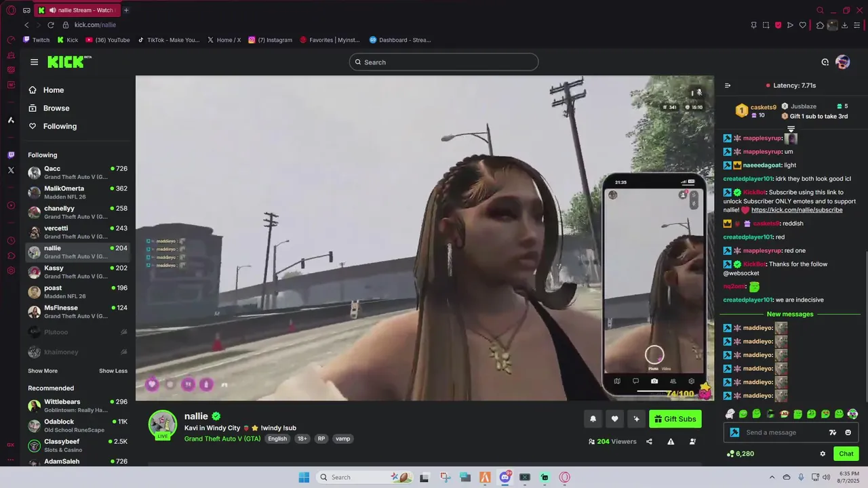Click nallie's streamer avatar
868x488 pixels.
point(163,424)
